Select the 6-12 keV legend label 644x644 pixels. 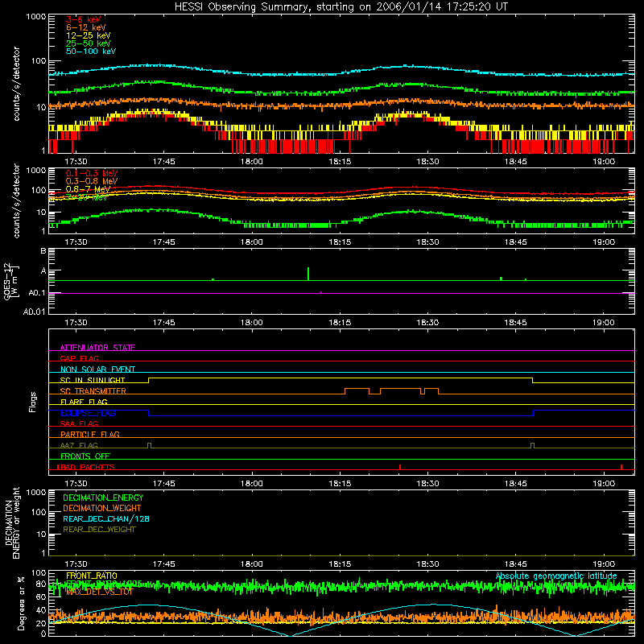(86, 27)
